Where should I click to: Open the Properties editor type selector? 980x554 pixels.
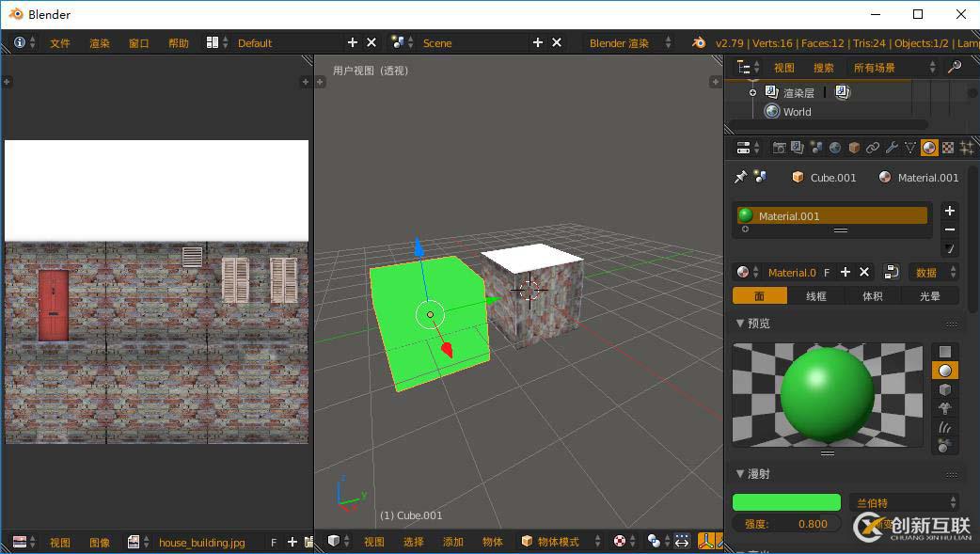pyautogui.click(x=748, y=148)
